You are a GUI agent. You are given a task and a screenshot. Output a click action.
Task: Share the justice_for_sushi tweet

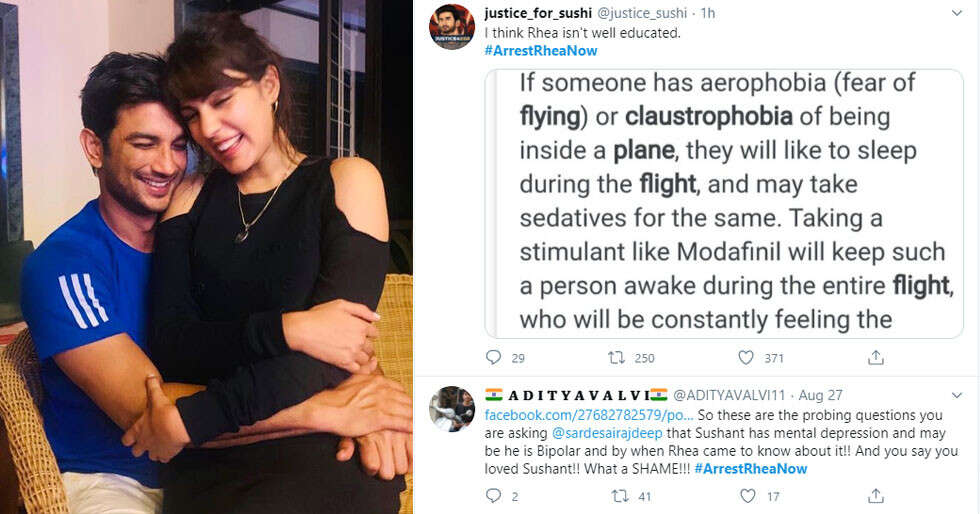point(875,357)
